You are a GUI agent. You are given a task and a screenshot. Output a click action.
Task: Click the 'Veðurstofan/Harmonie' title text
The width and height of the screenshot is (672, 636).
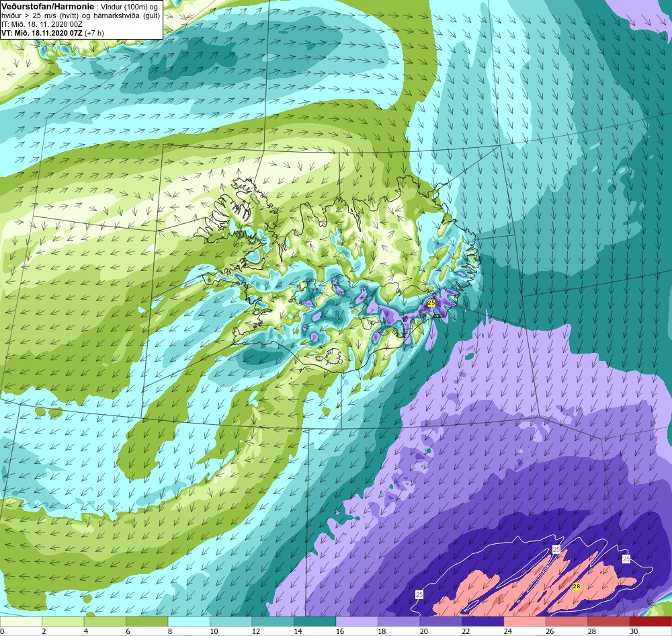pos(48,7)
